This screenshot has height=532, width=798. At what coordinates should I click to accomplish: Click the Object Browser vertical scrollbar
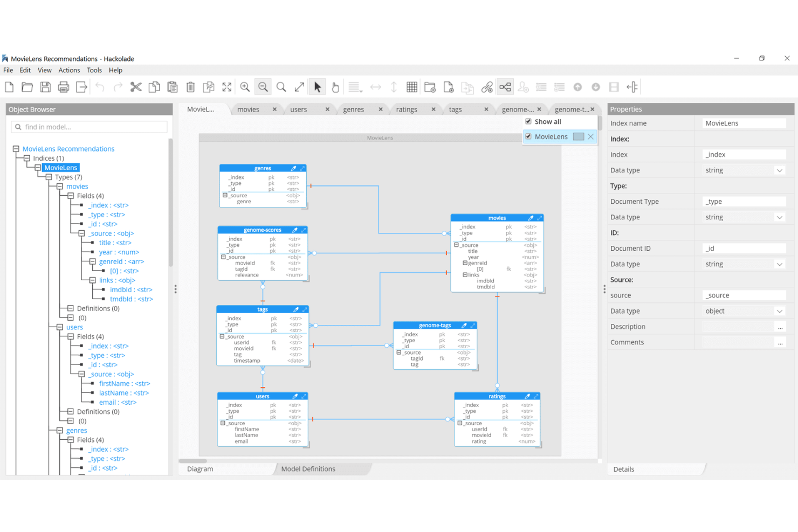171,202
